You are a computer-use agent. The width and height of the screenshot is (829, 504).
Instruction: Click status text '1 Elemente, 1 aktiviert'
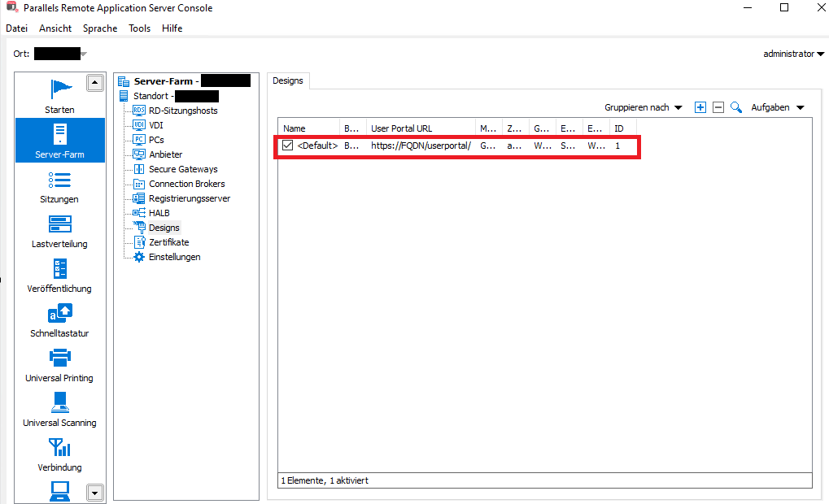pos(325,480)
